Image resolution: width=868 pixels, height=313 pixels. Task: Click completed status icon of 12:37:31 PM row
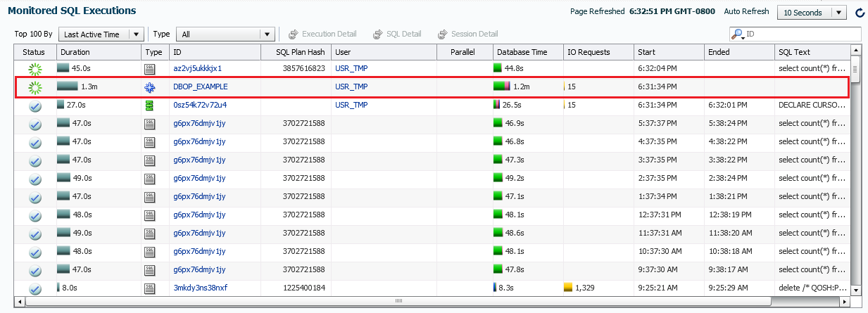click(35, 215)
